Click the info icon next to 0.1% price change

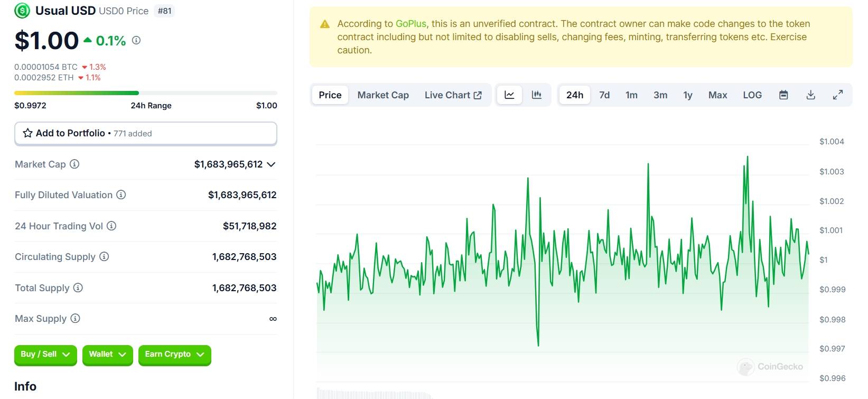[136, 40]
